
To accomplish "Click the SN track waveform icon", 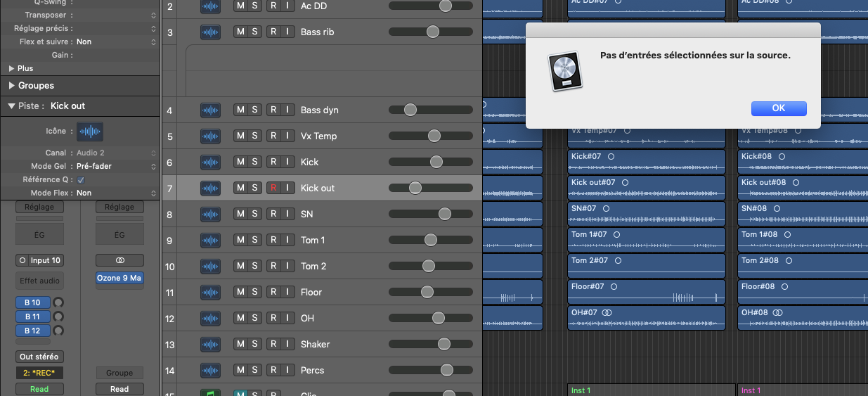I will point(210,214).
